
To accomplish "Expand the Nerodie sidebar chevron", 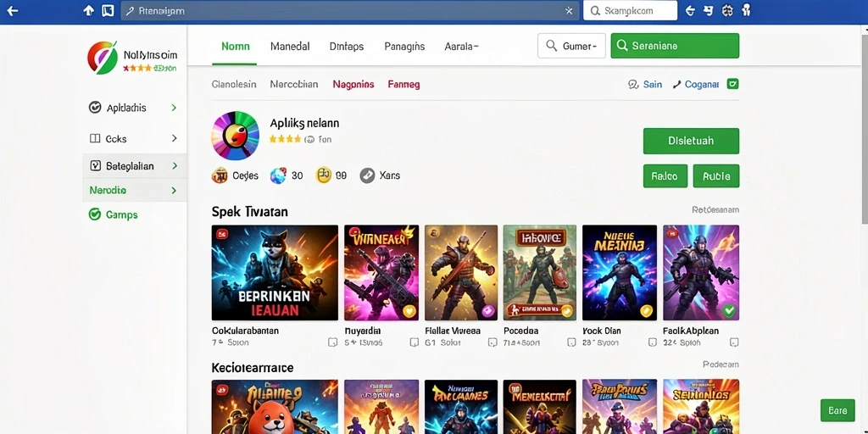I will pyautogui.click(x=174, y=191).
